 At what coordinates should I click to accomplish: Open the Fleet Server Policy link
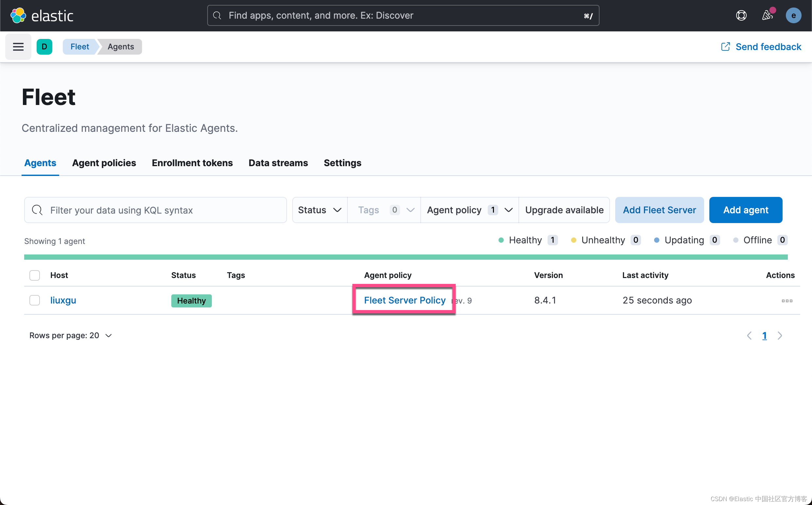[404, 300]
